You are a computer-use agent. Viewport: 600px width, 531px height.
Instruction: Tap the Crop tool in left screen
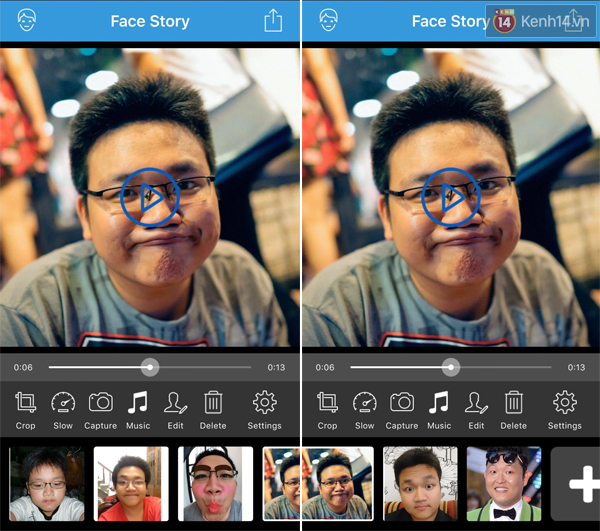click(x=26, y=410)
